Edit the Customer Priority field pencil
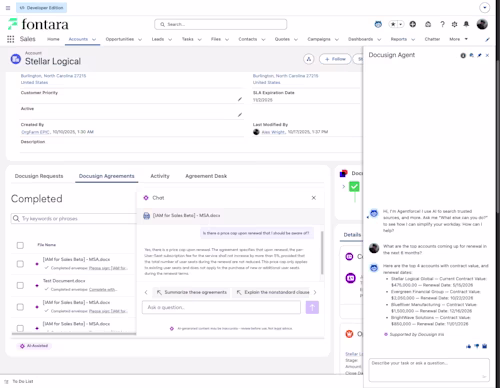Image resolution: width=500 pixels, height=388 pixels. tap(240, 99)
